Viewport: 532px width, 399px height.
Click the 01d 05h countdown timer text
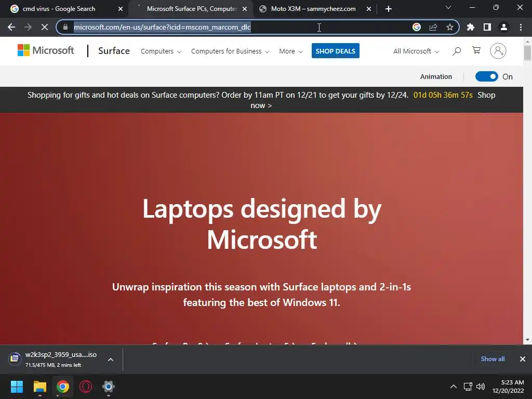[x=443, y=95]
